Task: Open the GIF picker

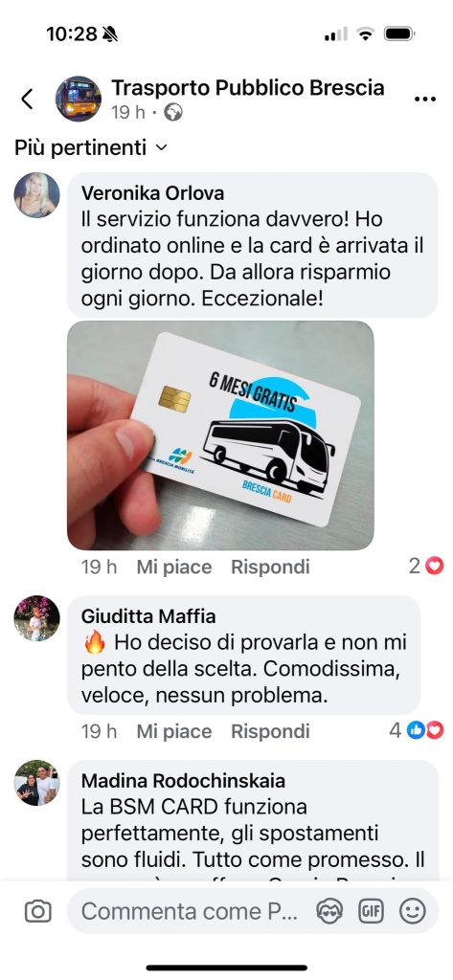Action: [371, 911]
